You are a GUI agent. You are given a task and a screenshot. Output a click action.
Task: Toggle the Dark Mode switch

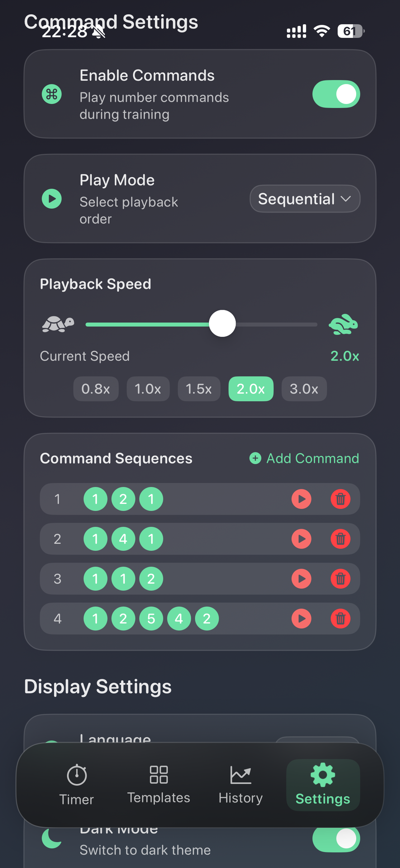336,838
